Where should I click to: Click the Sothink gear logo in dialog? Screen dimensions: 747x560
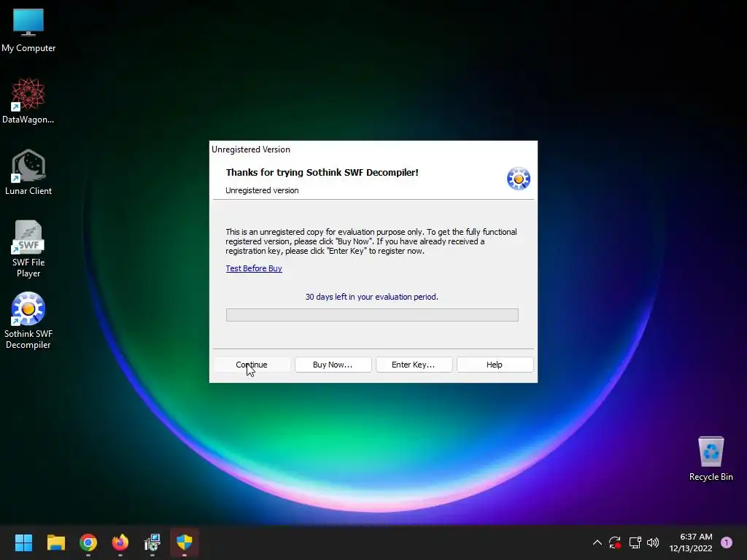click(519, 179)
